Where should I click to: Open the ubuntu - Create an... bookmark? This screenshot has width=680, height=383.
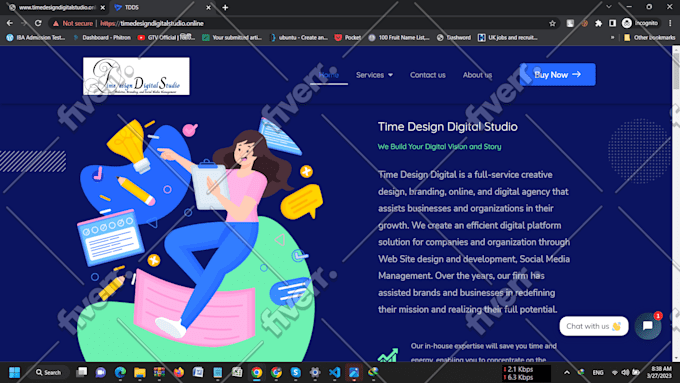click(298, 38)
